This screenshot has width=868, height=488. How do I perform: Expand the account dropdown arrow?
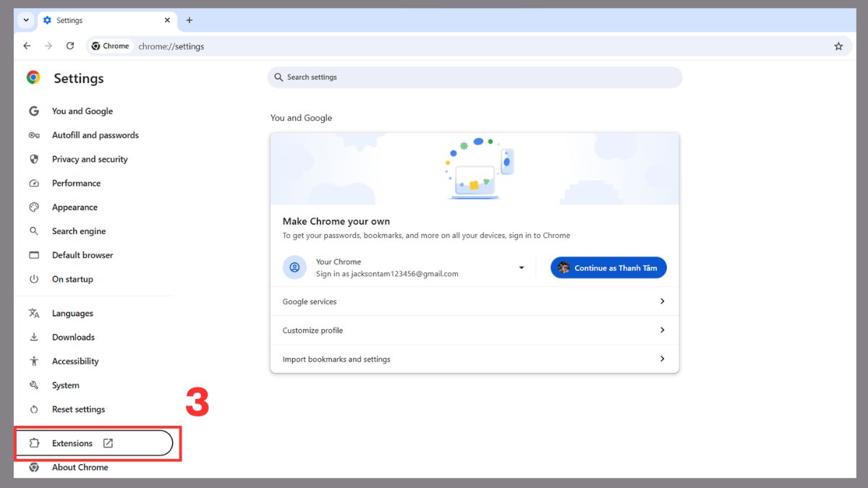(521, 268)
